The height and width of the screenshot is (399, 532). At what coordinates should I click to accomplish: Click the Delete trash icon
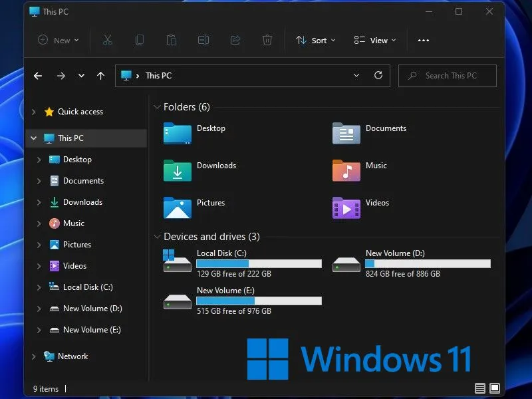pos(267,40)
